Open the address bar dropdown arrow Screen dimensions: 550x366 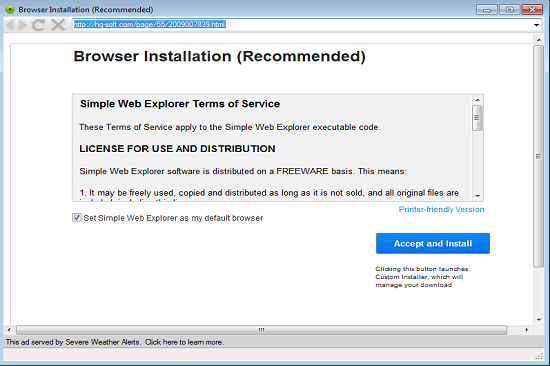coord(536,25)
